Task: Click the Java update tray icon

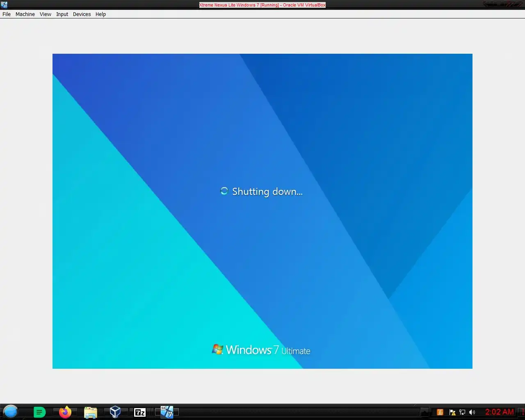Action: point(440,412)
